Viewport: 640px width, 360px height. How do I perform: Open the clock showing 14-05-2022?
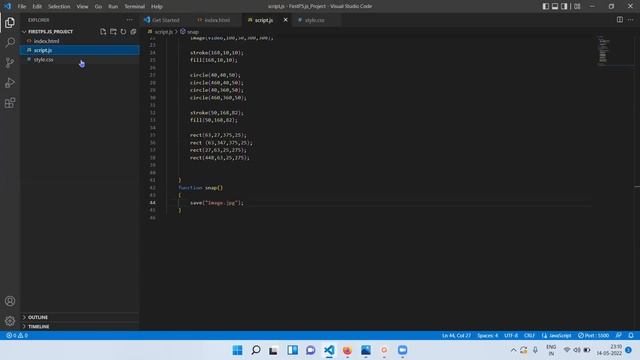[609, 350]
